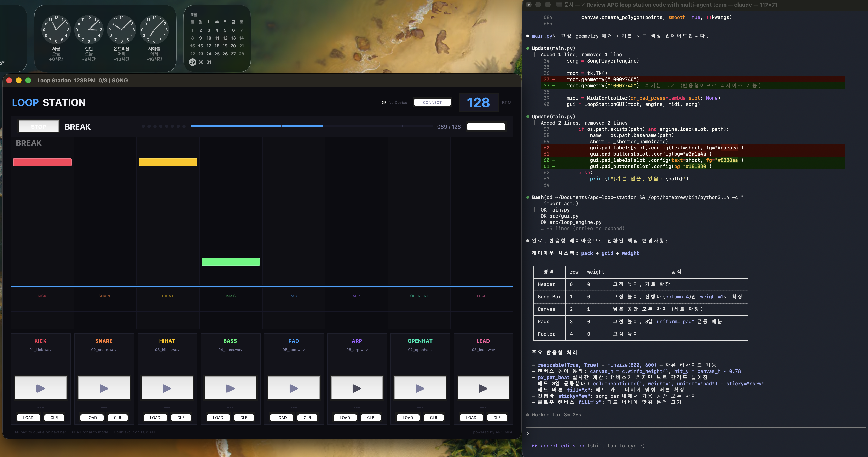Image resolution: width=868 pixels, height=457 pixels.
Task: Click the 128 BPM tempo display
Action: (478, 102)
